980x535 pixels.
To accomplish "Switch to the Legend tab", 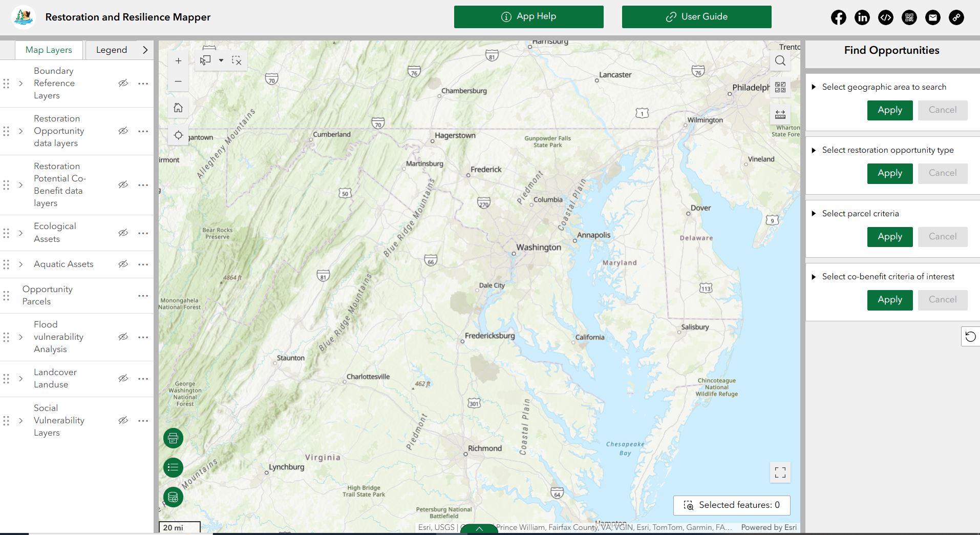I will coord(112,50).
